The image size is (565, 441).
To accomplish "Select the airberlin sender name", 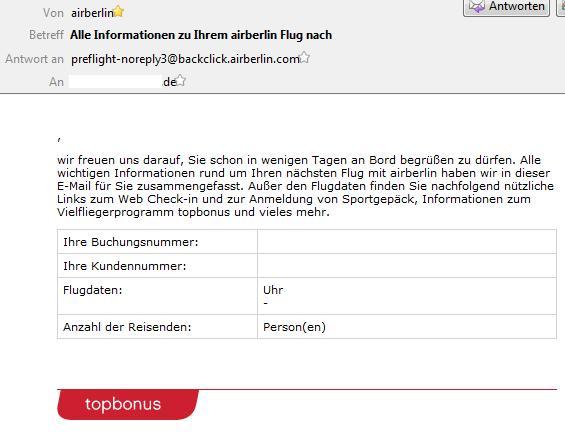I will (x=92, y=13).
